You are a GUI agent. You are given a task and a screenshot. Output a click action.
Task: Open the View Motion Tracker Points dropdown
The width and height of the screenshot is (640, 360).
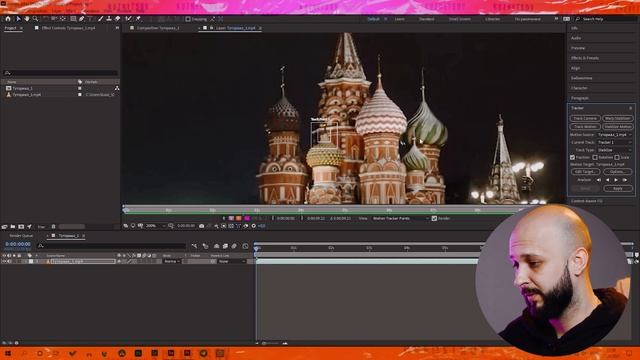(x=400, y=218)
